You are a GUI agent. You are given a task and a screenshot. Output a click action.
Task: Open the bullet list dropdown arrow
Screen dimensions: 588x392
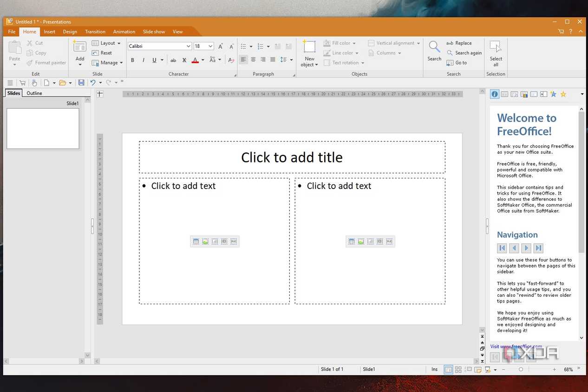tap(251, 46)
